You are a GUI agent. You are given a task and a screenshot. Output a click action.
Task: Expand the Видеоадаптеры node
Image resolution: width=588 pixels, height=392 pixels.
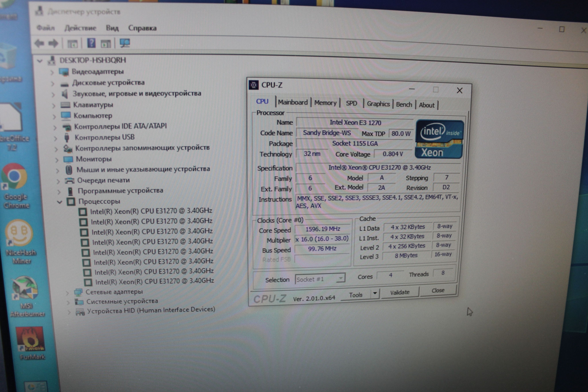[52, 72]
